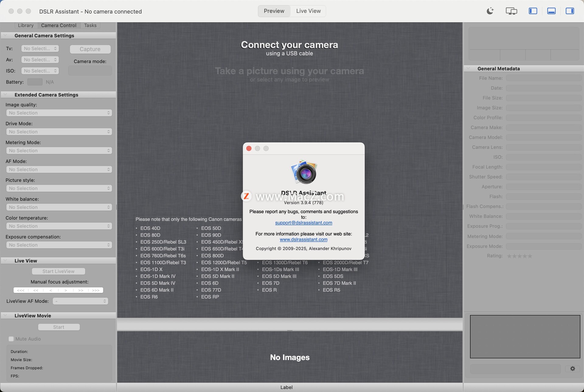The image size is (584, 392).
Task: Click the >>> focus adjustment button
Action: coord(96,290)
